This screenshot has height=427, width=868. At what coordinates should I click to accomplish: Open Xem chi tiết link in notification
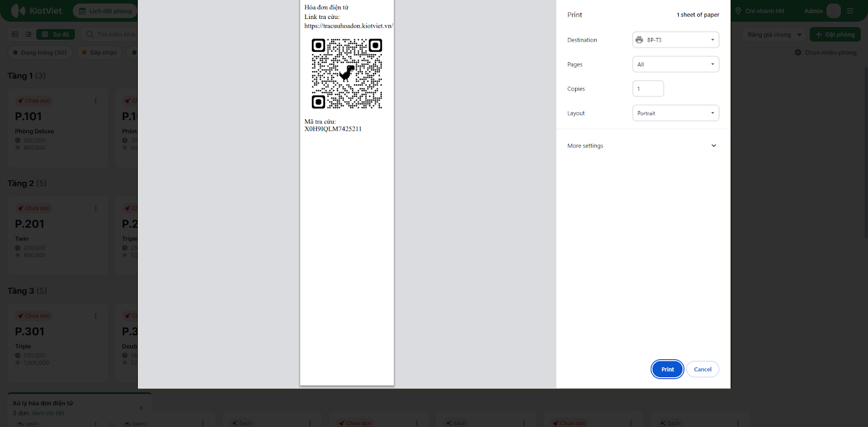pos(48,413)
